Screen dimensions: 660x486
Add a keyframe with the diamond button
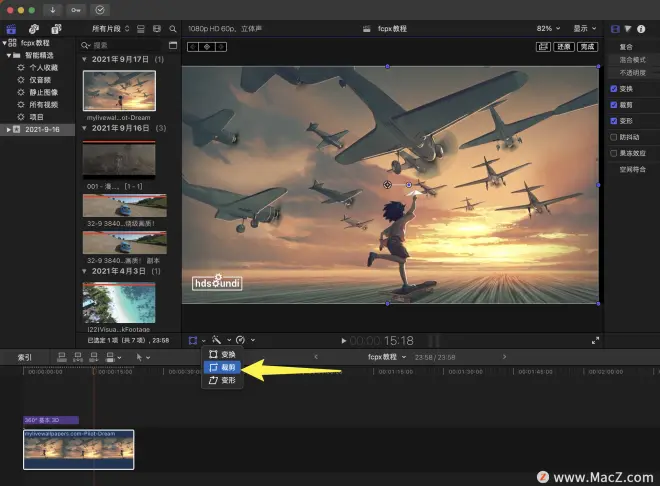[207, 47]
